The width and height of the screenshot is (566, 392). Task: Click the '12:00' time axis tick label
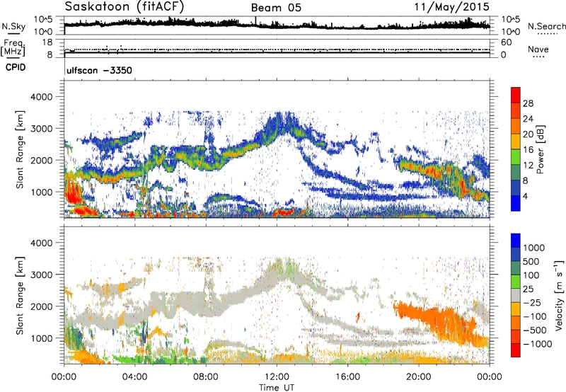coord(277,377)
